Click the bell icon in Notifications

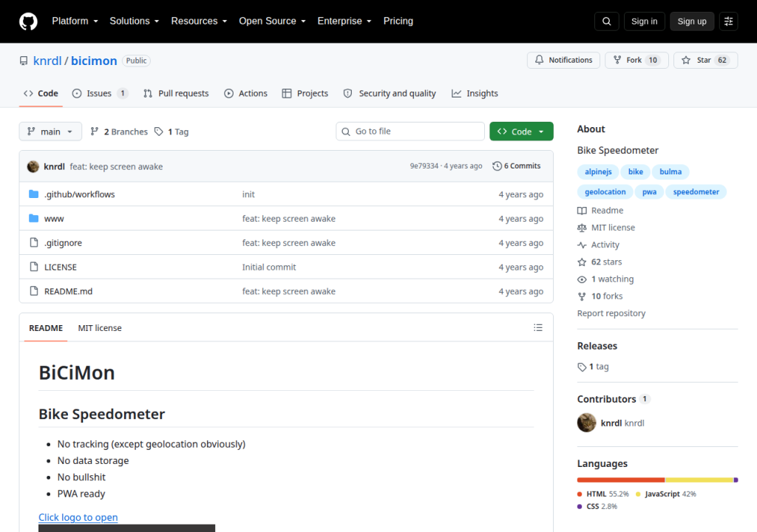(x=539, y=60)
